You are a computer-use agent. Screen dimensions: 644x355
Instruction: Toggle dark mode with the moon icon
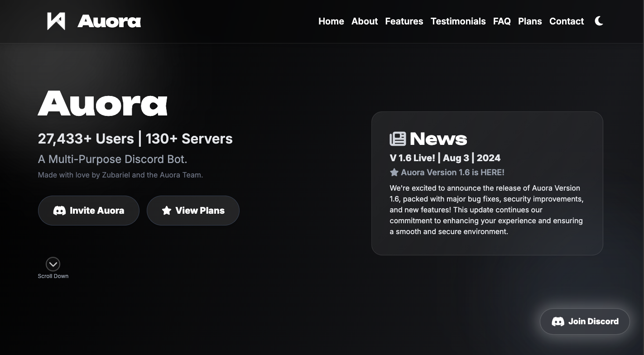[x=599, y=21]
